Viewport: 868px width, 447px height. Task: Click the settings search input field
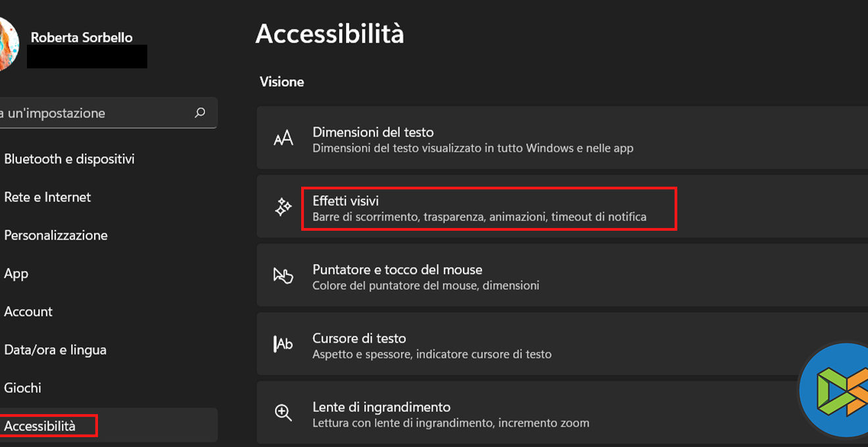92,113
